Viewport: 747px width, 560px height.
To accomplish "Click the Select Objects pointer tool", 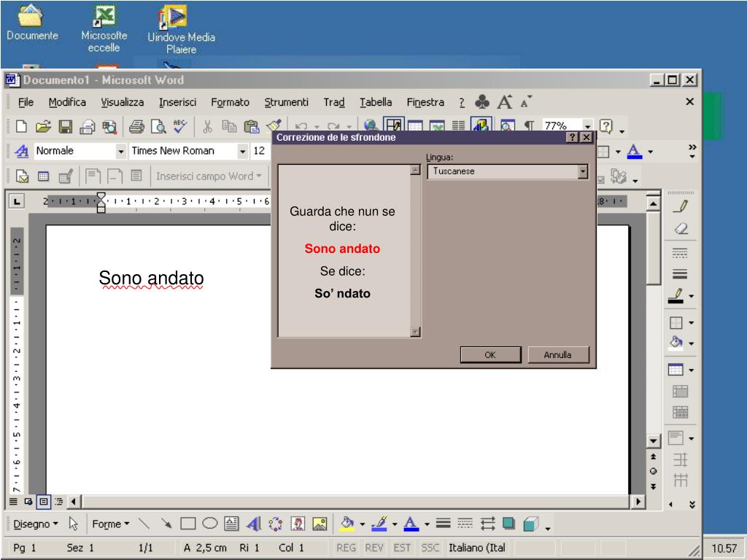I will coord(74,524).
